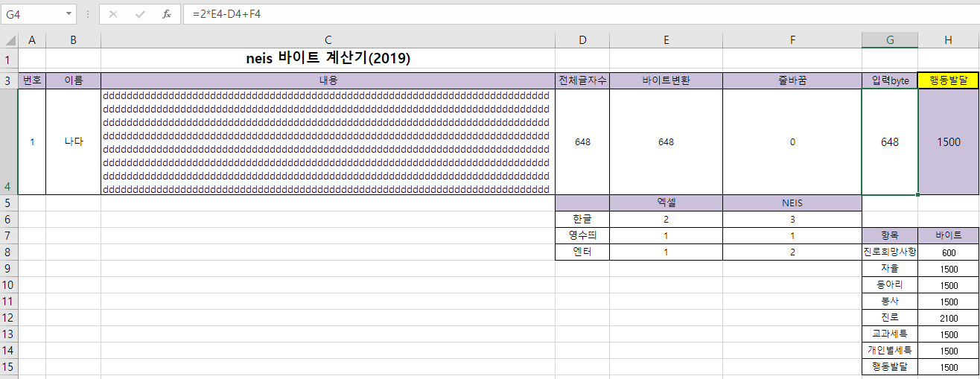Confirm entry with formula bar checkmark icon
The image size is (980, 379).
pos(140,14)
